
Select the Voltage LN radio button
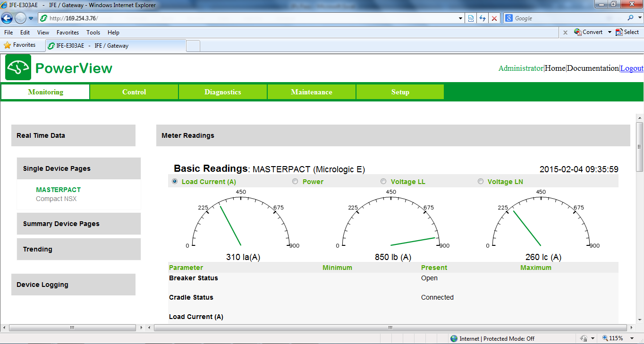(x=481, y=181)
